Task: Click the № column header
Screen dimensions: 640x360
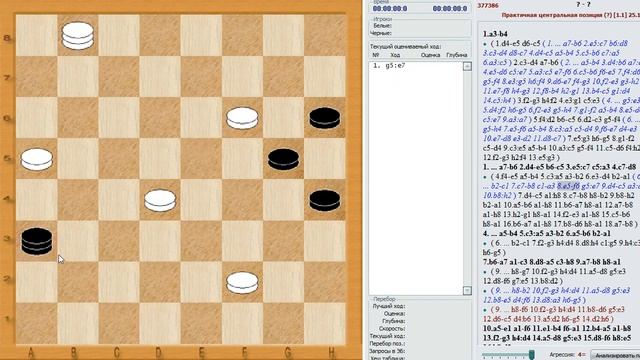Action: point(376,55)
